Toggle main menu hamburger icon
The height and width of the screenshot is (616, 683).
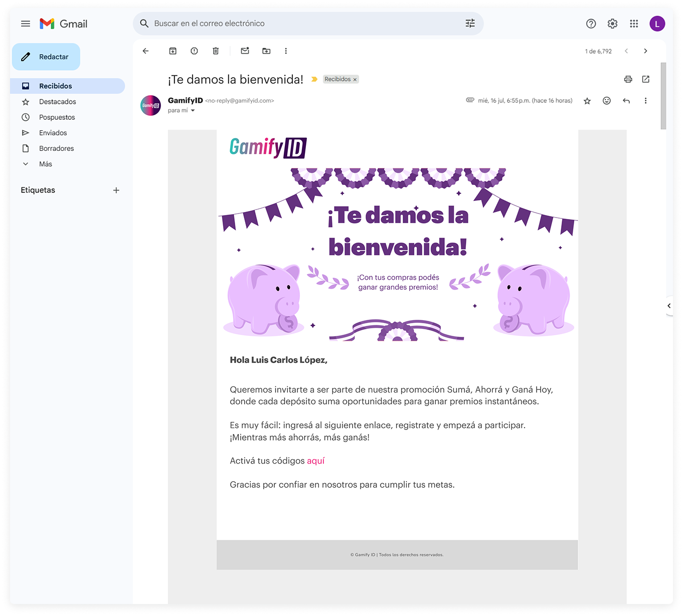[x=26, y=24]
